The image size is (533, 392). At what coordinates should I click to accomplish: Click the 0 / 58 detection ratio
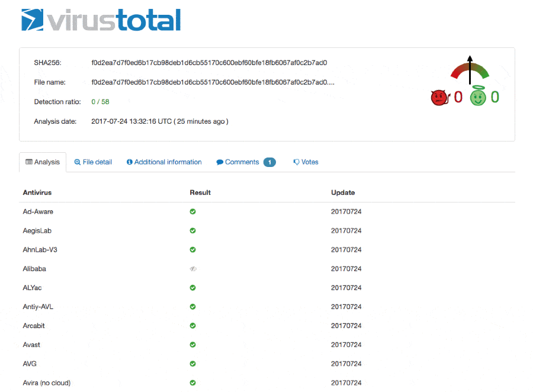click(x=100, y=102)
